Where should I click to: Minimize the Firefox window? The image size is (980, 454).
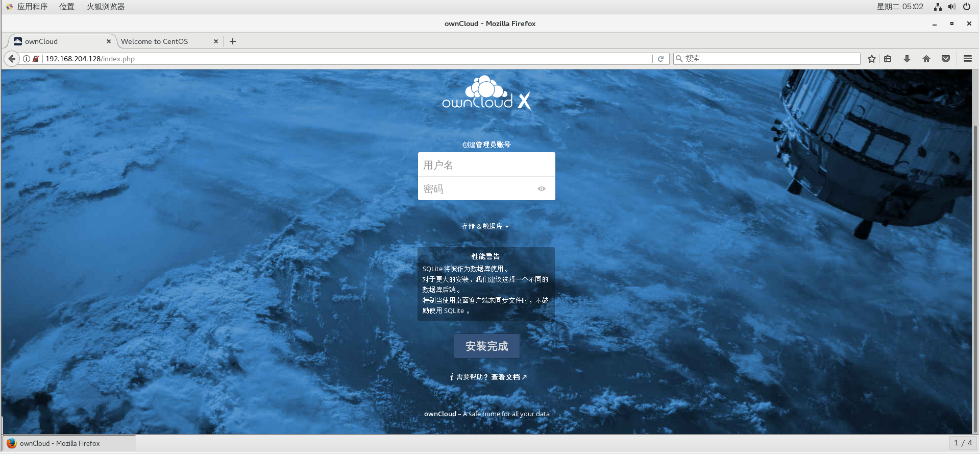click(935, 23)
